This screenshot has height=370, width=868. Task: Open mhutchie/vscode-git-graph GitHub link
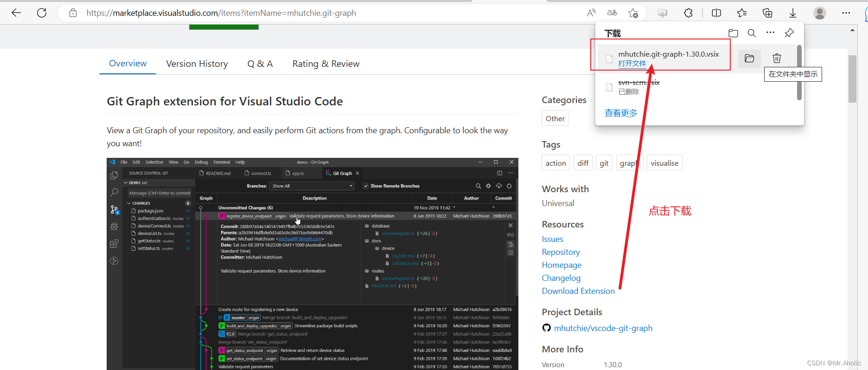click(x=603, y=328)
